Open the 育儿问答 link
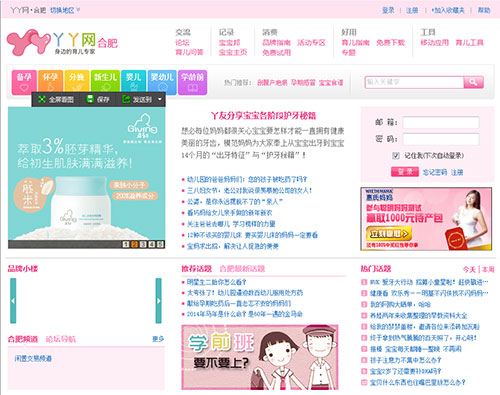The width and height of the screenshot is (500, 395). point(189,52)
